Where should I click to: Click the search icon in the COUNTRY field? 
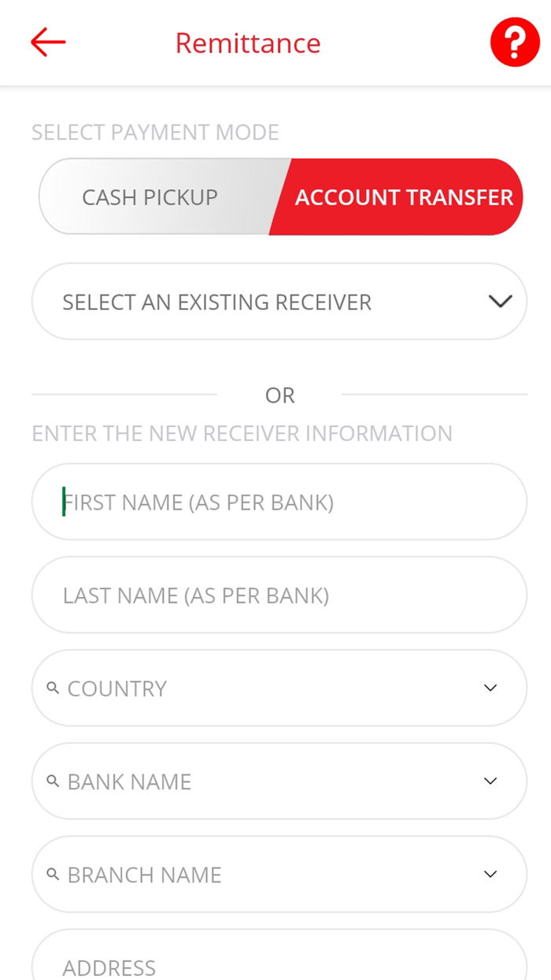coord(53,687)
